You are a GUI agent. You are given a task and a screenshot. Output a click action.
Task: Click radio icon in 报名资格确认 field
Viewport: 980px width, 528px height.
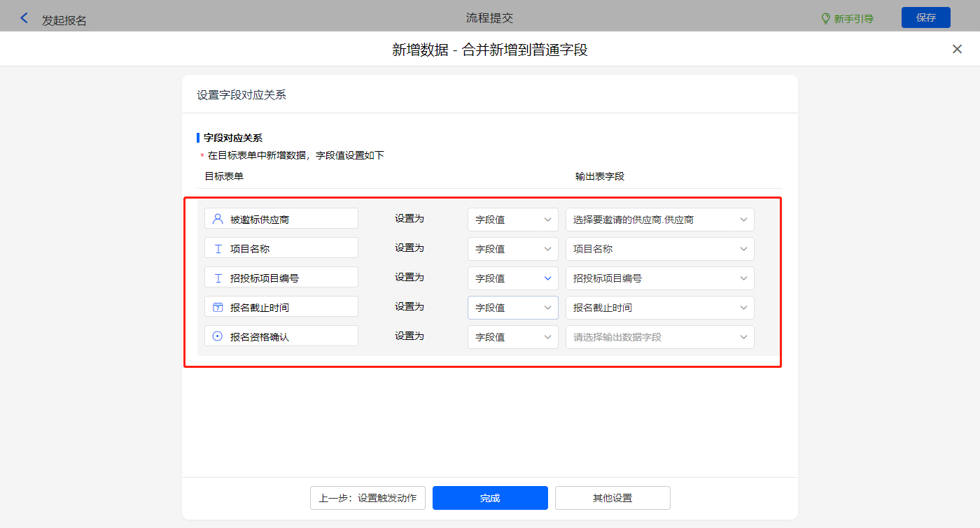click(218, 336)
